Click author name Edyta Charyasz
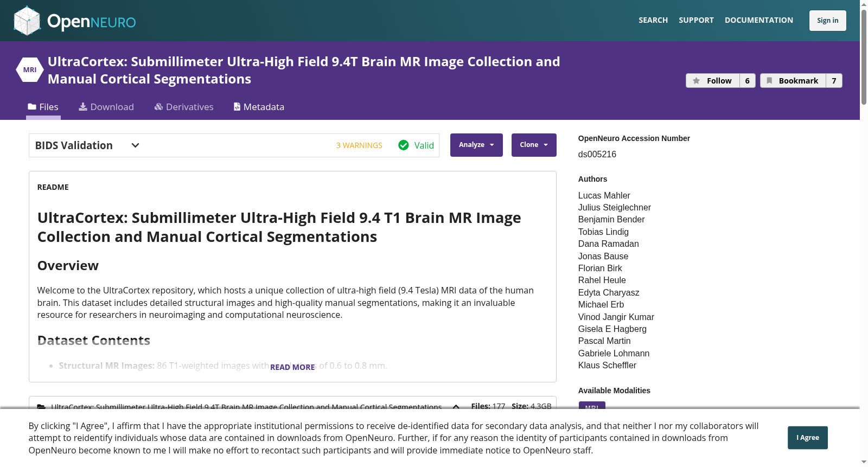Viewport: 868px width, 467px height. [x=609, y=292]
